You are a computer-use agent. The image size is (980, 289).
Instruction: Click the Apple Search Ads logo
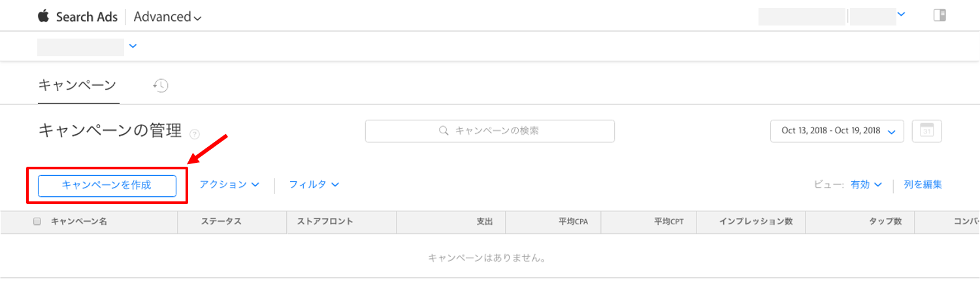tap(78, 16)
